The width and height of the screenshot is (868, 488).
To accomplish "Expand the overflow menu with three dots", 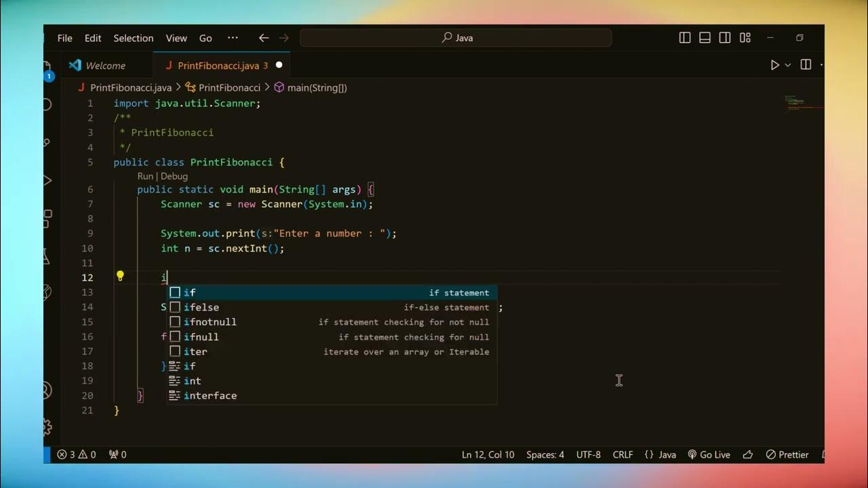I will 233,38.
